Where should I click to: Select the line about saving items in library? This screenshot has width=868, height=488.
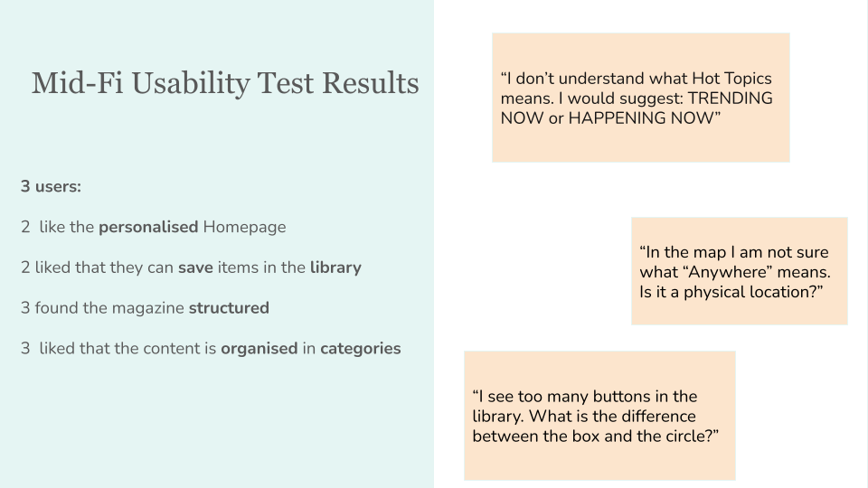191,267
